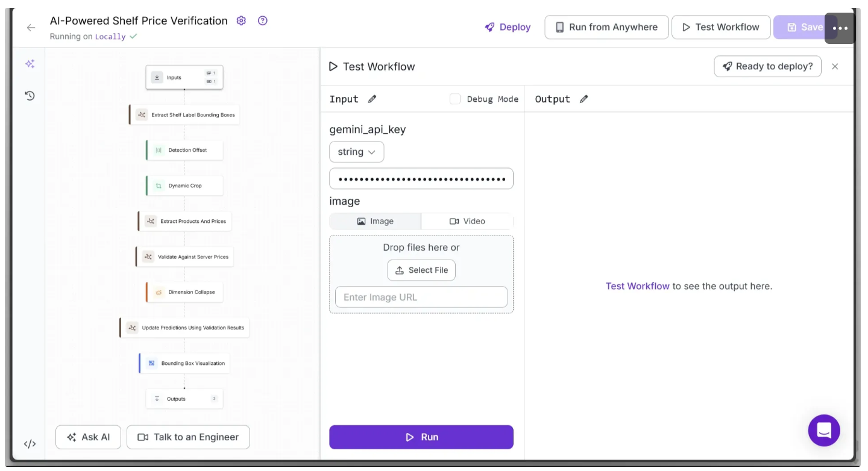
Task: Click the Ready to deploy? button
Action: [767, 66]
